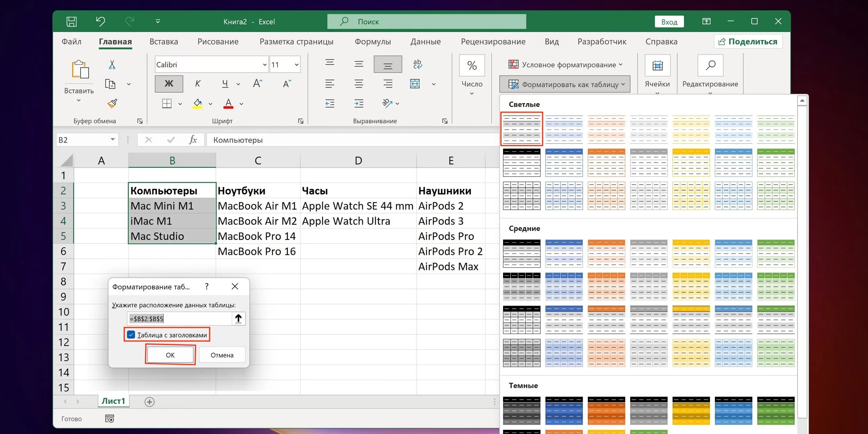This screenshot has width=868, height=434.
Task: Align text left in cell
Action: point(330,84)
